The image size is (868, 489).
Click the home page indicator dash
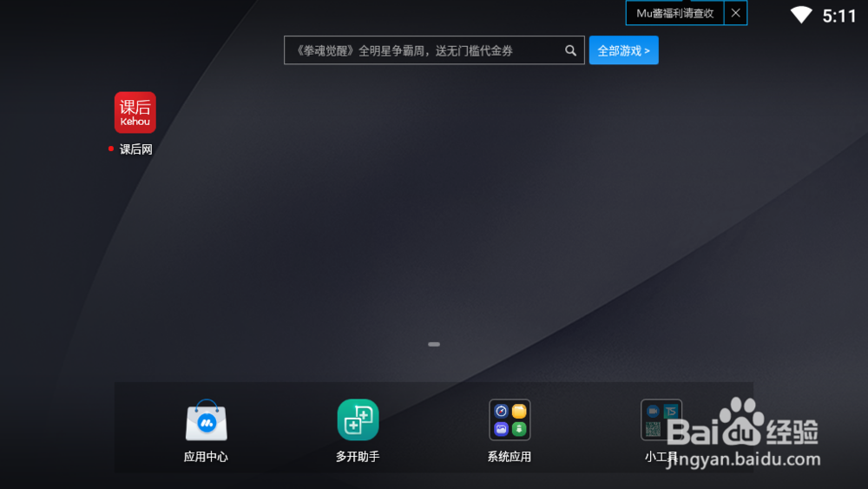434,345
